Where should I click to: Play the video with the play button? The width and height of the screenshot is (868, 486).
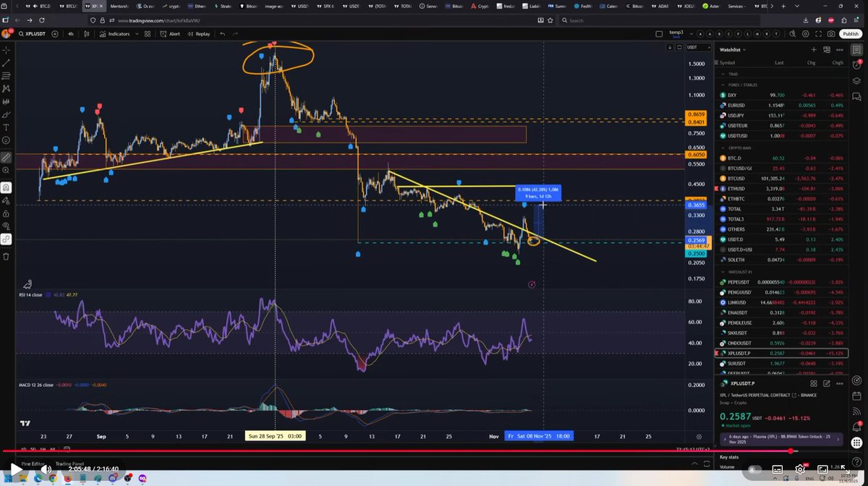(x=15, y=469)
